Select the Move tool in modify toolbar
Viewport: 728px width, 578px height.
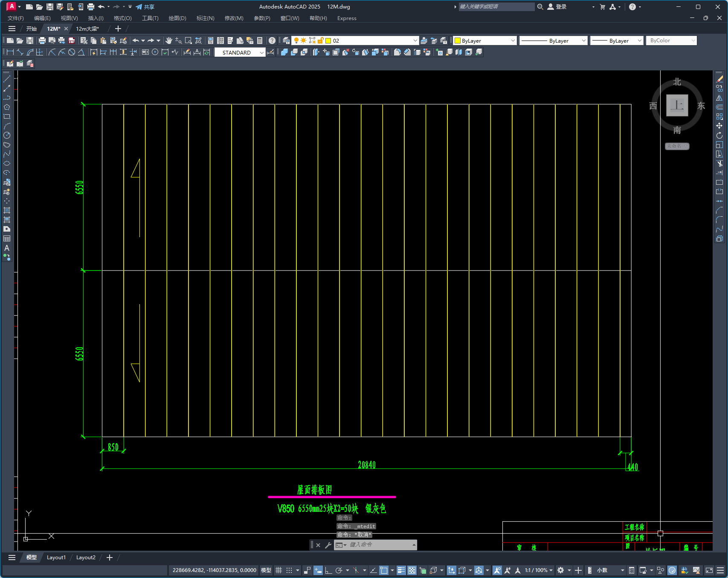coord(719,126)
